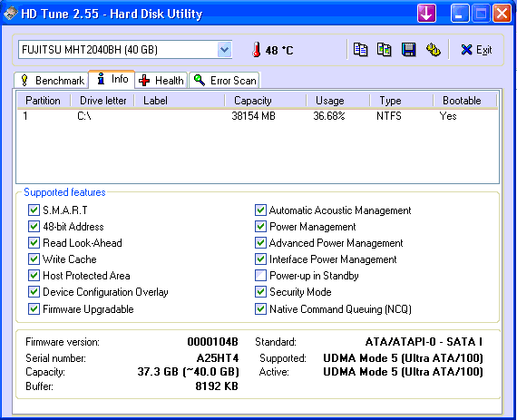Click the floppy disk save icon

tap(408, 50)
